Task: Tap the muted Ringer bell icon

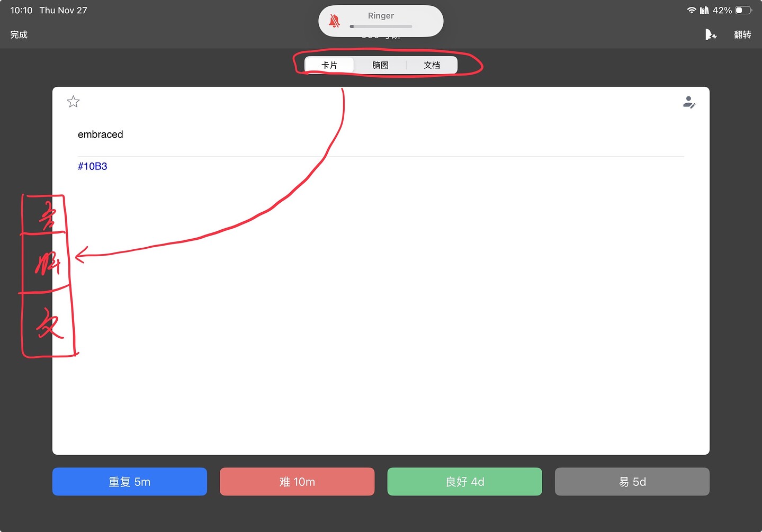Action: point(334,21)
